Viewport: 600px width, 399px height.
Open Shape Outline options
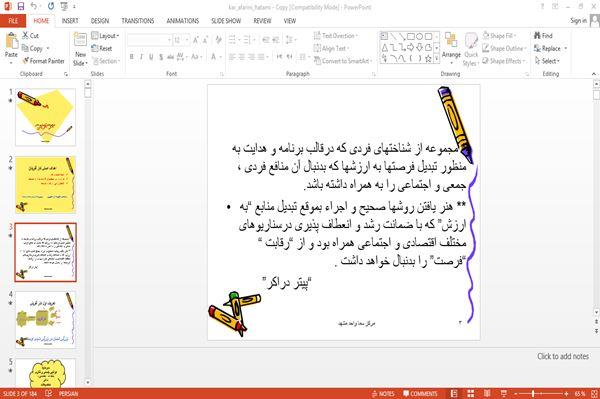pos(505,48)
